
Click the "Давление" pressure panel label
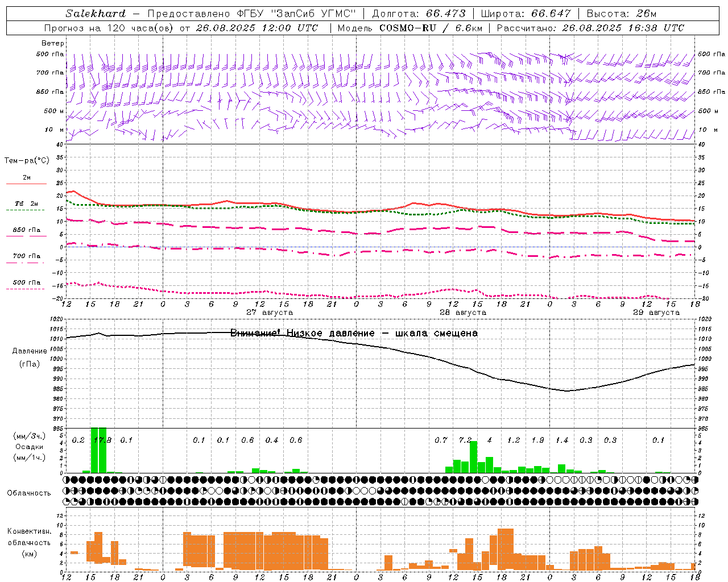[x=30, y=351]
